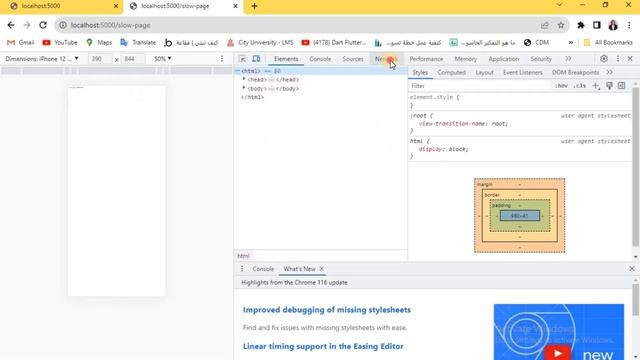The image size is (640, 360).
Task: Switch to the DevTools Console tab
Action: pos(320,59)
